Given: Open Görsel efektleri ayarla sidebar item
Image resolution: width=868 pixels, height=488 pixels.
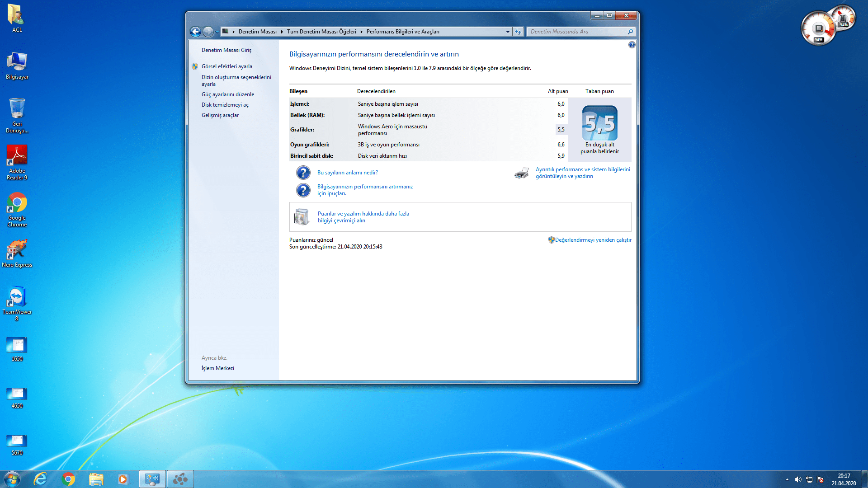Looking at the screenshot, I should click(x=226, y=66).
